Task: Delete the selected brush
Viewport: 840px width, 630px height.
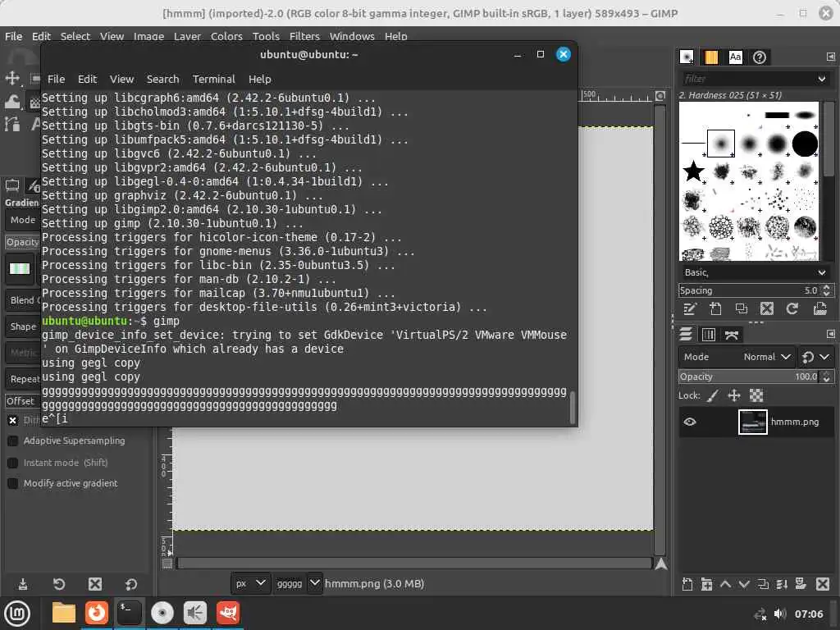Action: (x=767, y=308)
